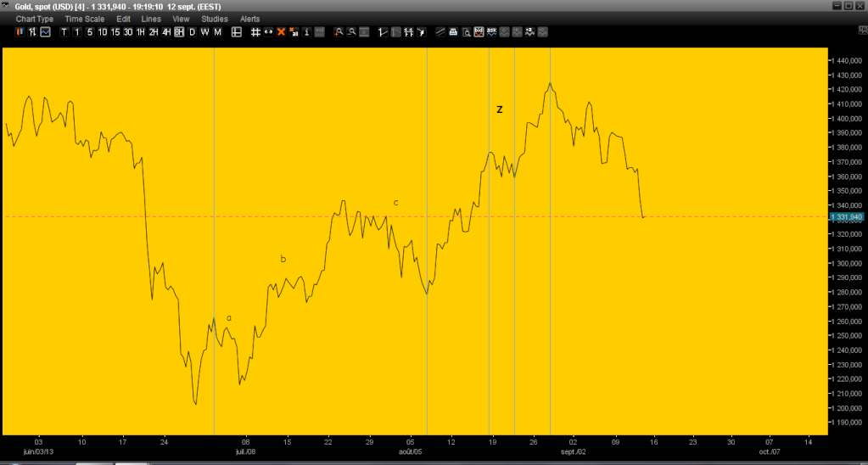Open the View menu
The height and width of the screenshot is (465, 868).
[x=181, y=19]
